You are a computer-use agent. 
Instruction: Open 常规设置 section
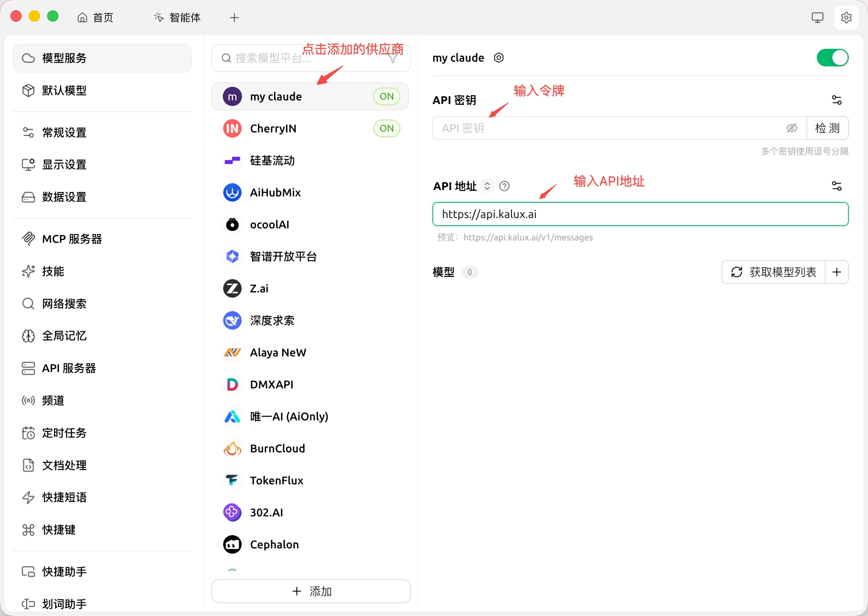point(102,132)
